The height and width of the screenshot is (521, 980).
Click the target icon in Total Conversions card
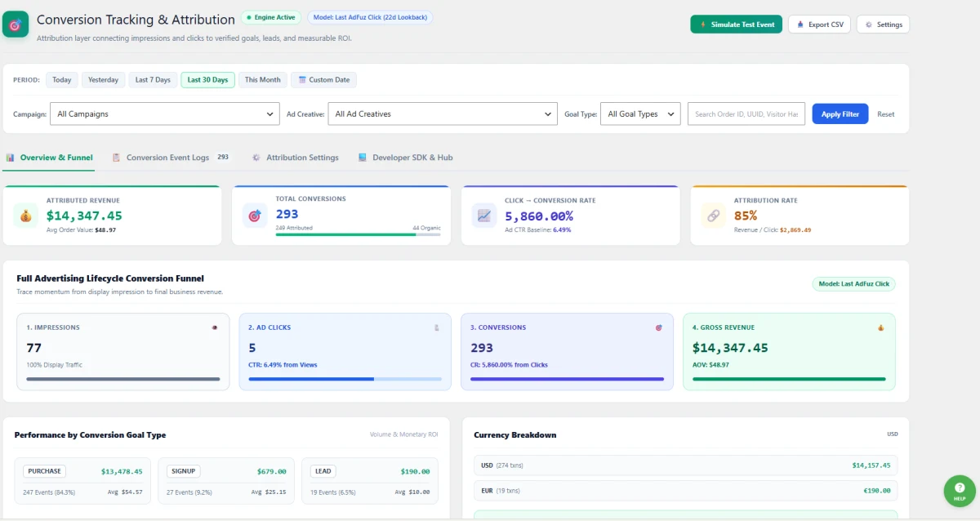click(255, 216)
